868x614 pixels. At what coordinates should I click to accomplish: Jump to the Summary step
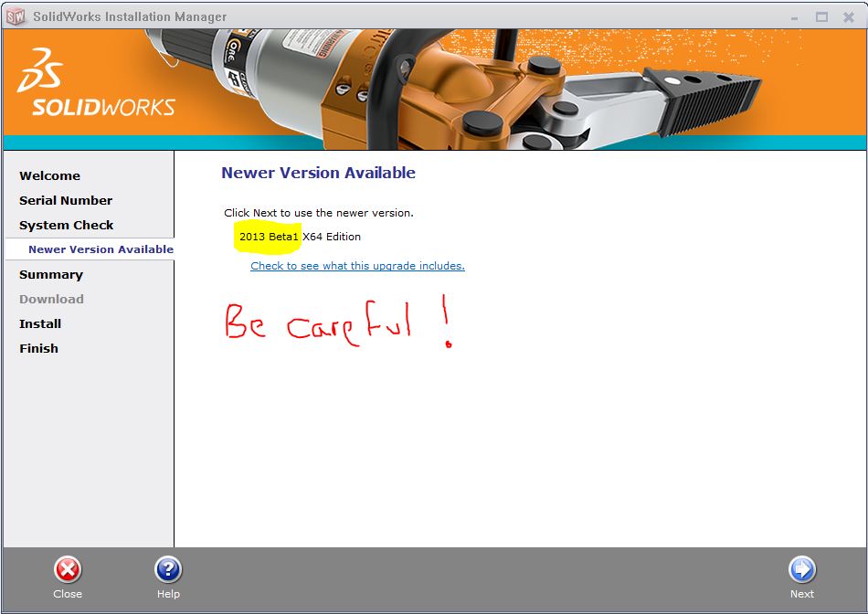(x=51, y=275)
